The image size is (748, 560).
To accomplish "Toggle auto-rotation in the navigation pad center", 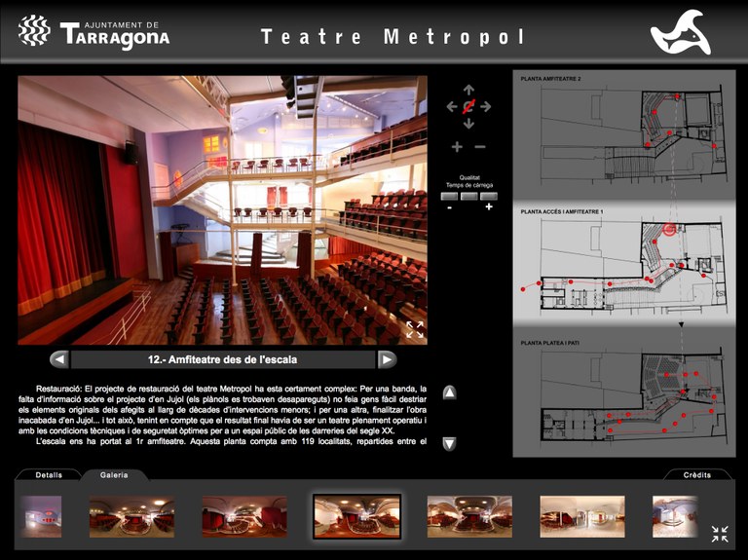I will tap(468, 106).
